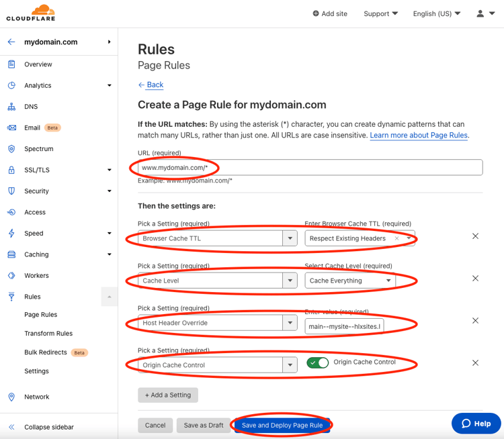
Task: Go to Page Rules in sidebar
Action: pyautogui.click(x=41, y=315)
